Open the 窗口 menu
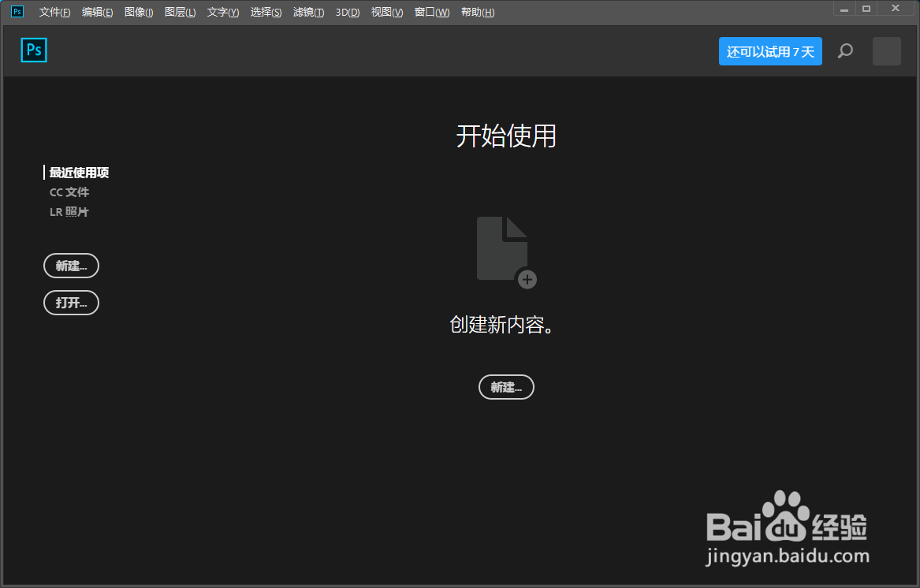920x588 pixels. (x=431, y=12)
